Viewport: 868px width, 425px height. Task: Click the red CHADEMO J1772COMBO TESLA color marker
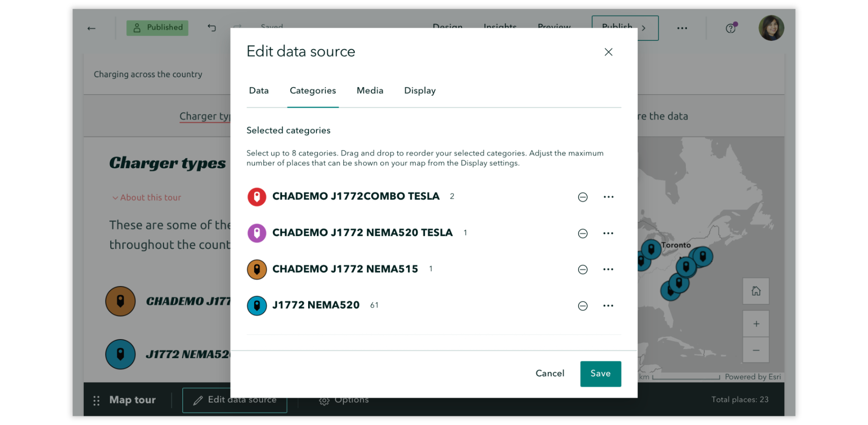click(x=256, y=197)
